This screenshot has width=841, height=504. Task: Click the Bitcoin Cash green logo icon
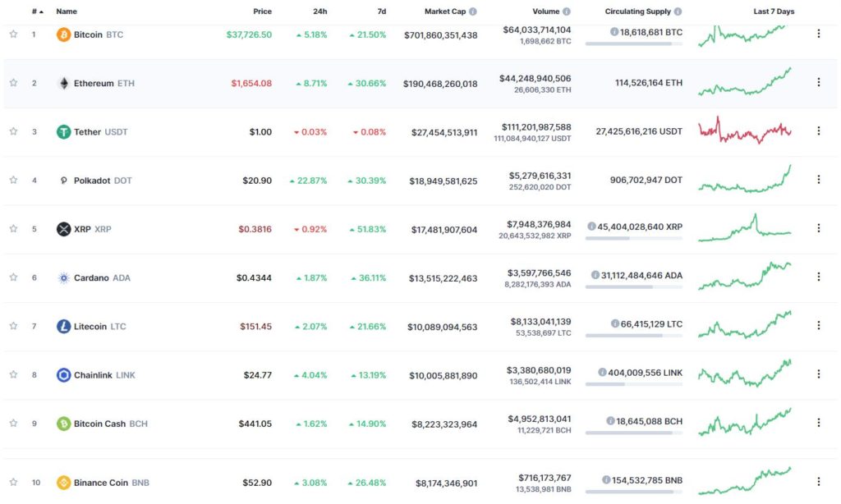pos(64,424)
